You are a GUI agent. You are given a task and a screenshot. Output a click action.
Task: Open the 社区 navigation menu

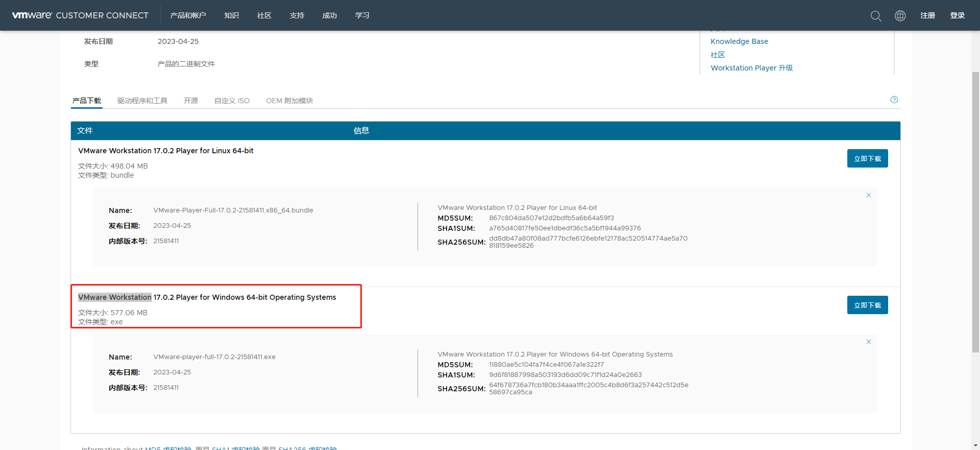(264, 15)
